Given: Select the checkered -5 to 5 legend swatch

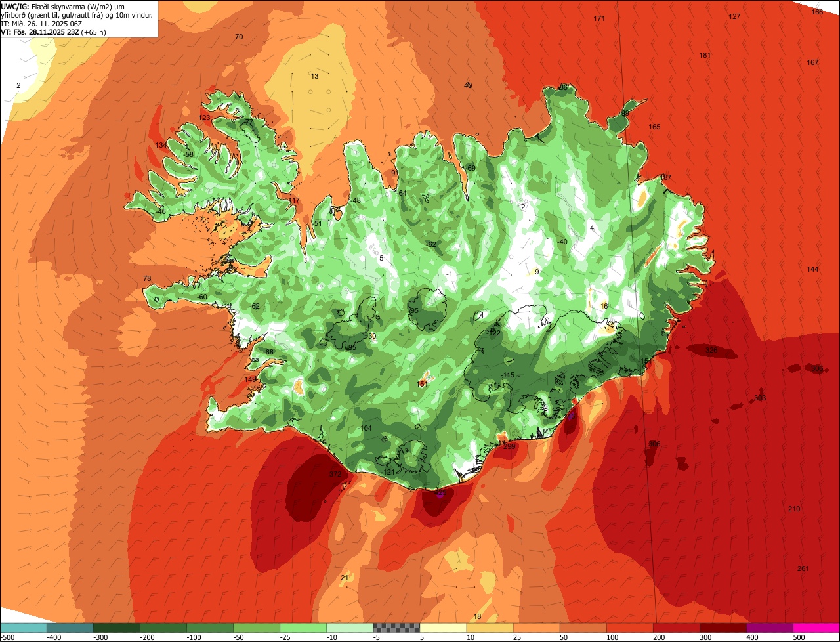Looking at the screenshot, I should point(396,628).
